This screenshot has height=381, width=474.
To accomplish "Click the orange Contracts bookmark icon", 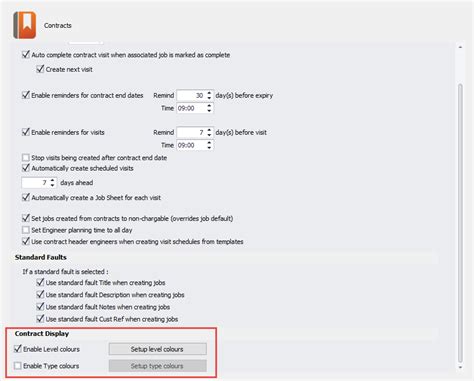I will pyautogui.click(x=25, y=25).
